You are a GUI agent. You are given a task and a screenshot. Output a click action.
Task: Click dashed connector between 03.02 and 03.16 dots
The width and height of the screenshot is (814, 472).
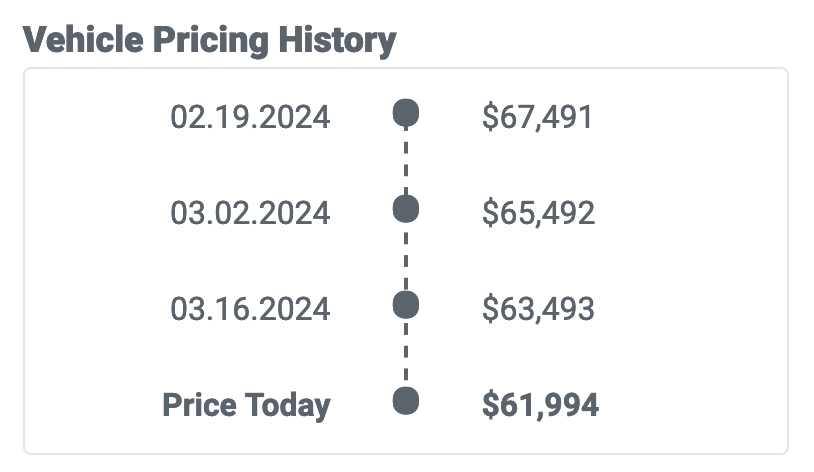(405, 257)
